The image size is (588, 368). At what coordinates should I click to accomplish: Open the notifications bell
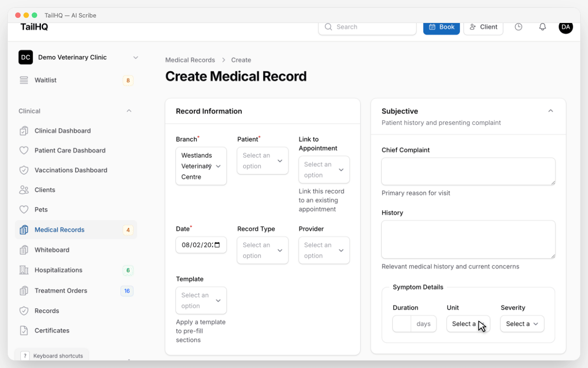[543, 27]
